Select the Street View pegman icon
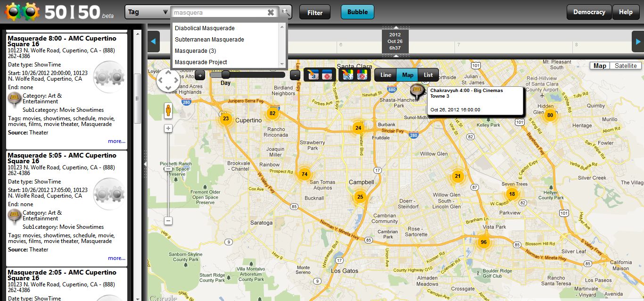The image size is (644, 301). [x=168, y=111]
